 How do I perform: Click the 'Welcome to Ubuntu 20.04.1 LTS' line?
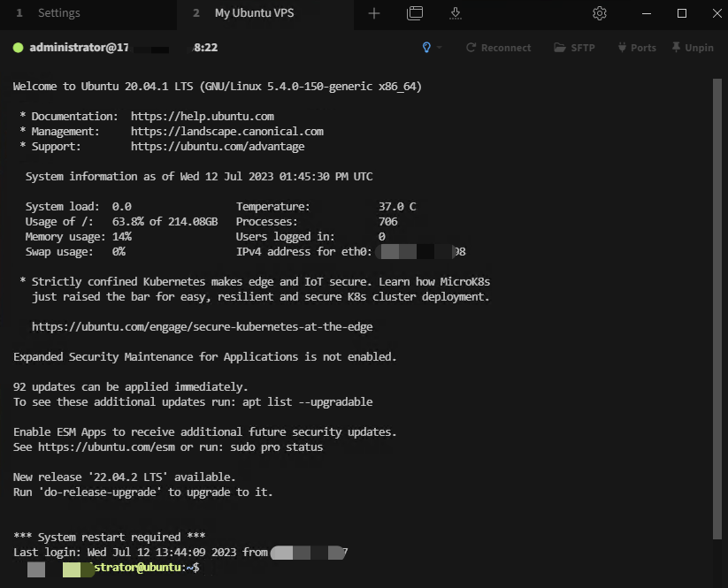(x=218, y=87)
